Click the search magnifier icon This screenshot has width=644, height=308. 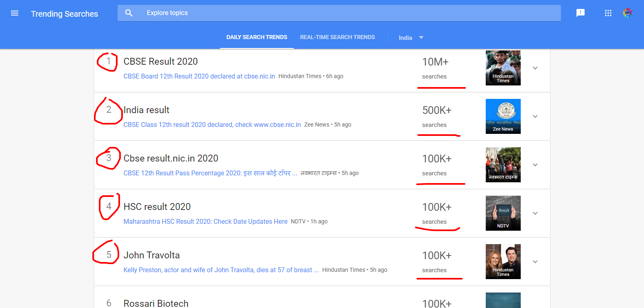pos(129,13)
